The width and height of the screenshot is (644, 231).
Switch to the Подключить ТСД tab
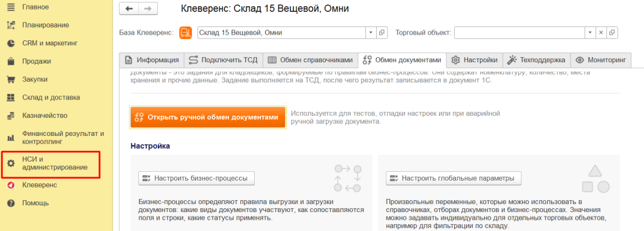coord(223,60)
